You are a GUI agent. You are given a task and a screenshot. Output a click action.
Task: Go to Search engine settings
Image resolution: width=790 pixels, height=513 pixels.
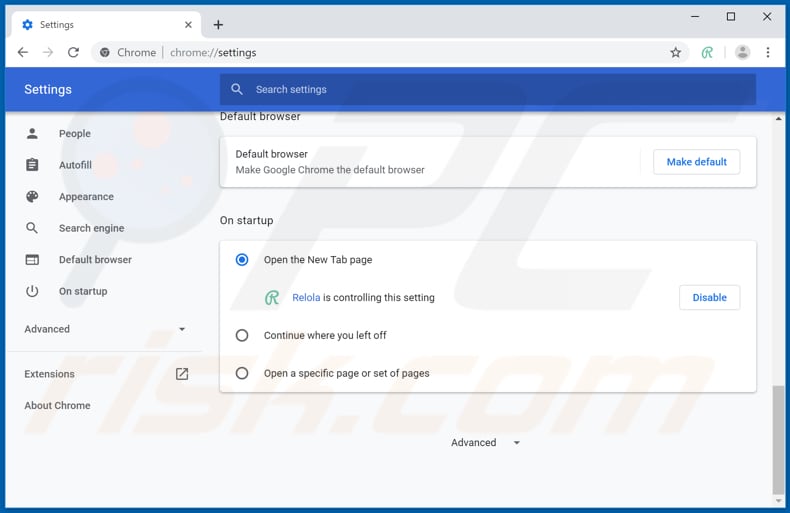(91, 228)
